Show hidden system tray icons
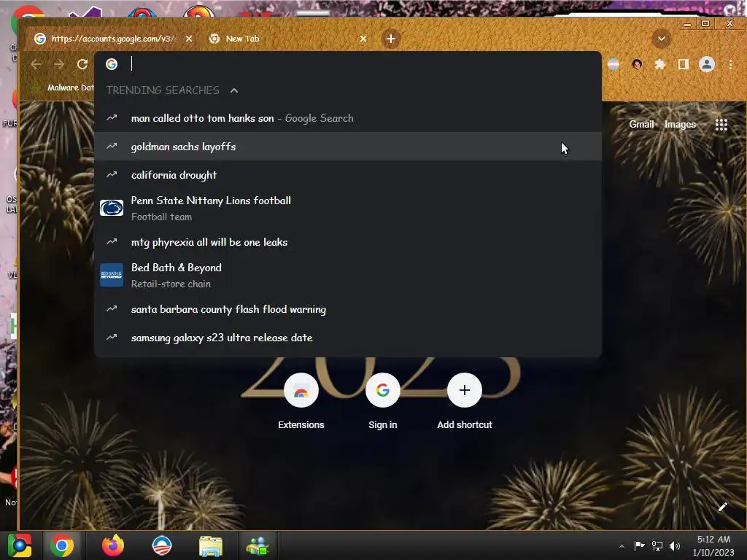The height and width of the screenshot is (560, 747). (622, 545)
